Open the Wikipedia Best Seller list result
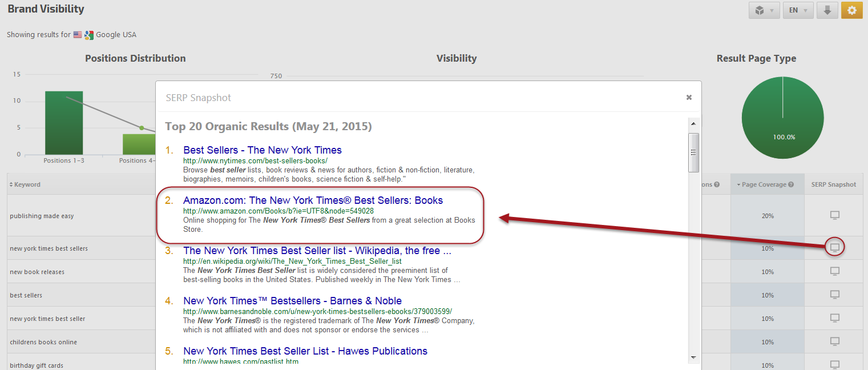868x370 pixels. pos(317,251)
